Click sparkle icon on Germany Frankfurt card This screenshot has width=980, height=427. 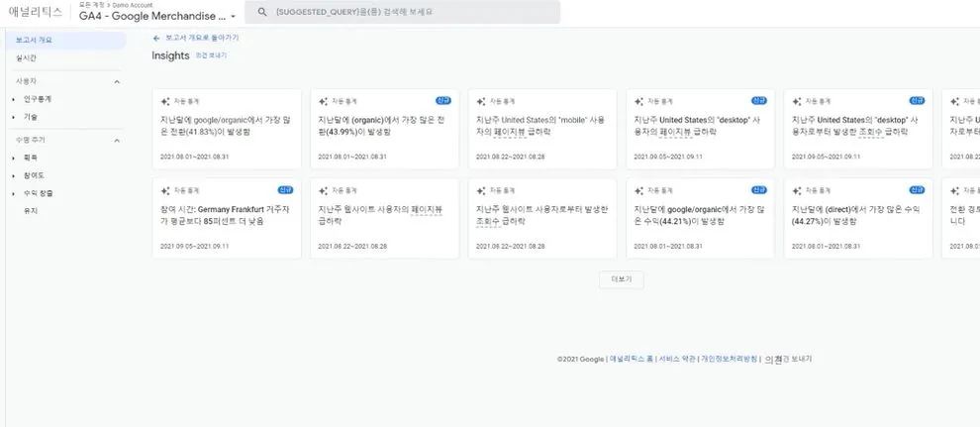click(x=165, y=190)
